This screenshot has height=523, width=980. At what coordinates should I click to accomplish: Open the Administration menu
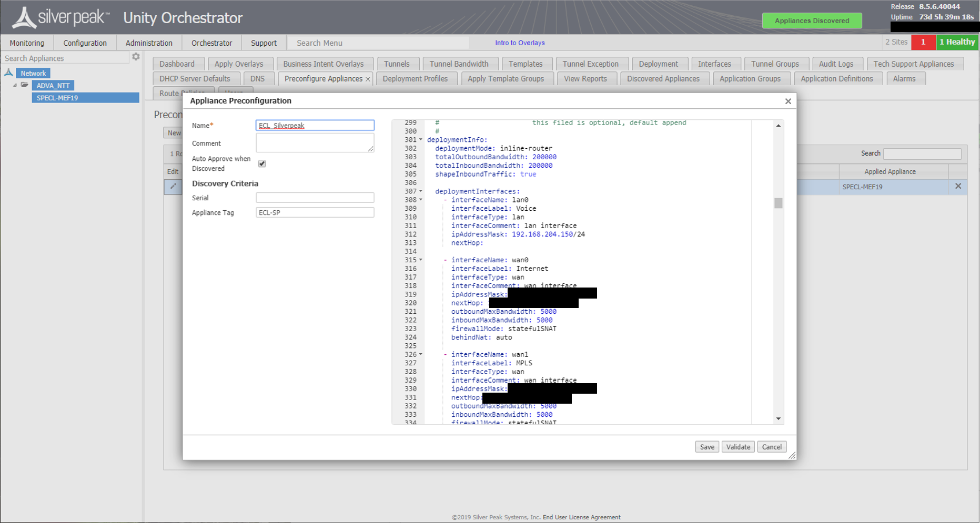click(x=149, y=43)
